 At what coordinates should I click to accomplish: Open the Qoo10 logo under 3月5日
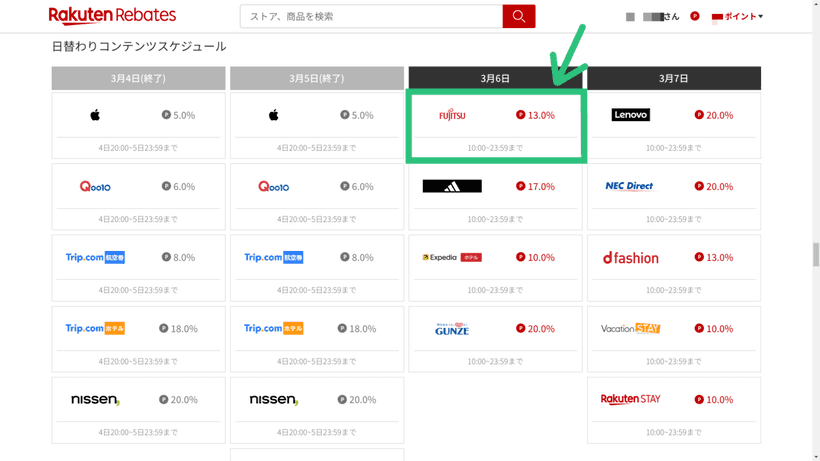click(x=274, y=187)
